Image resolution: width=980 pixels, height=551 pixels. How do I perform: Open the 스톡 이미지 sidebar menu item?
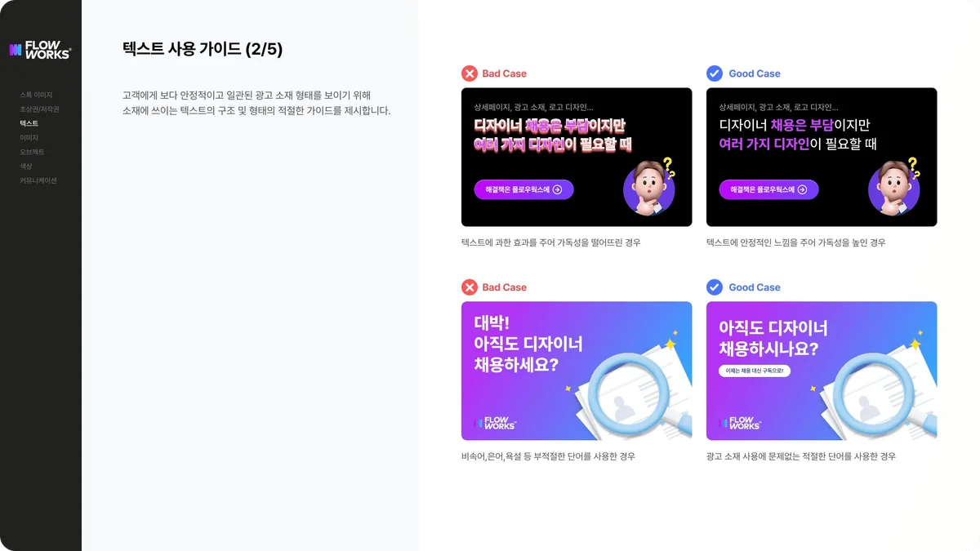(36, 95)
